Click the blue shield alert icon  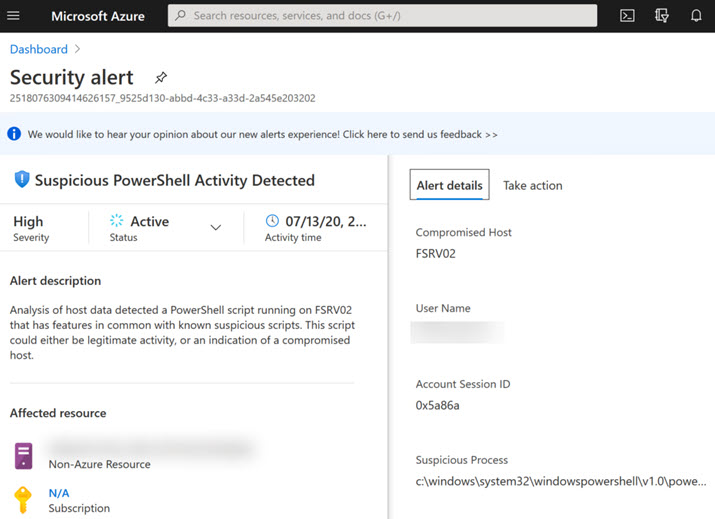point(22,179)
